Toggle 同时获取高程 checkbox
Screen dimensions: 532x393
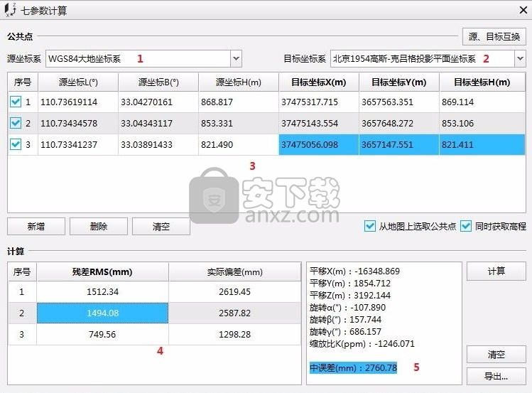click(466, 226)
